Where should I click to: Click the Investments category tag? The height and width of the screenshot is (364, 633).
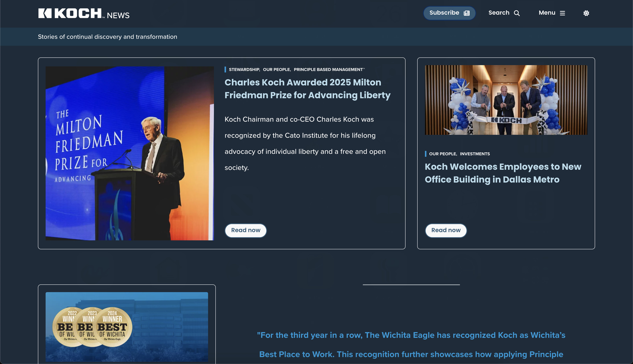point(475,154)
